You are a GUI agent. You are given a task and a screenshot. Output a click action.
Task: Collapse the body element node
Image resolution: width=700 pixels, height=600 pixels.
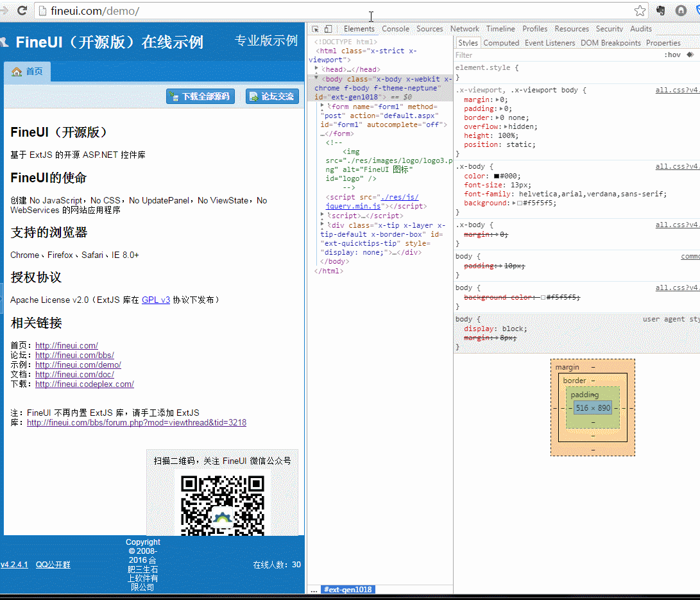pyautogui.click(x=316, y=78)
